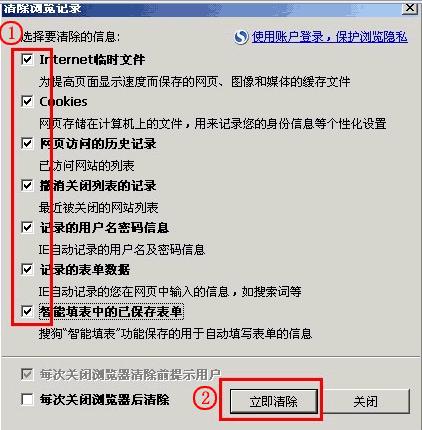
Task: Click the 记录的用户名密码信息 label
Action: pos(104,228)
